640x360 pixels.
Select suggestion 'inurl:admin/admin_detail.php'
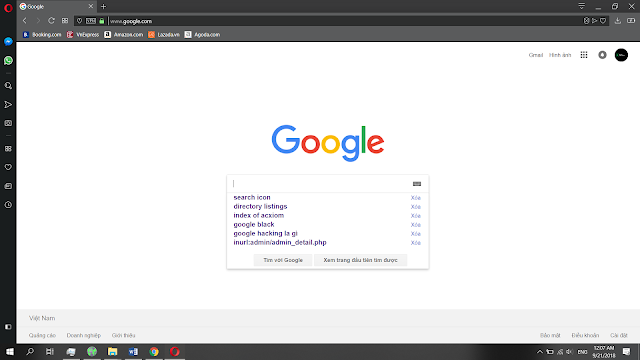click(x=280, y=242)
